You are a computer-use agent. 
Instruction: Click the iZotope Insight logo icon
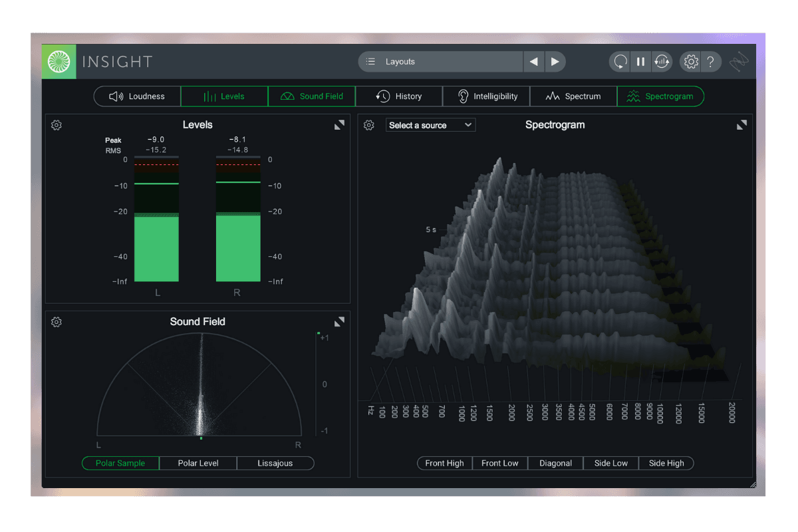59,62
